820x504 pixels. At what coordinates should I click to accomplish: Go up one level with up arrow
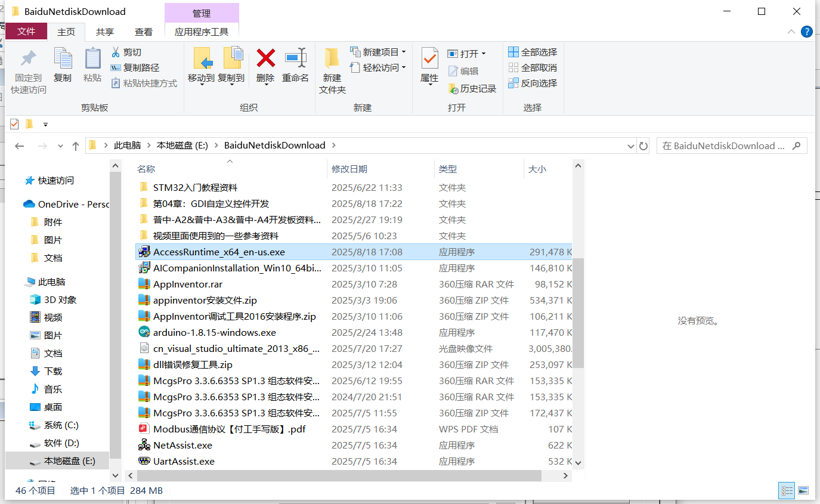point(76,146)
